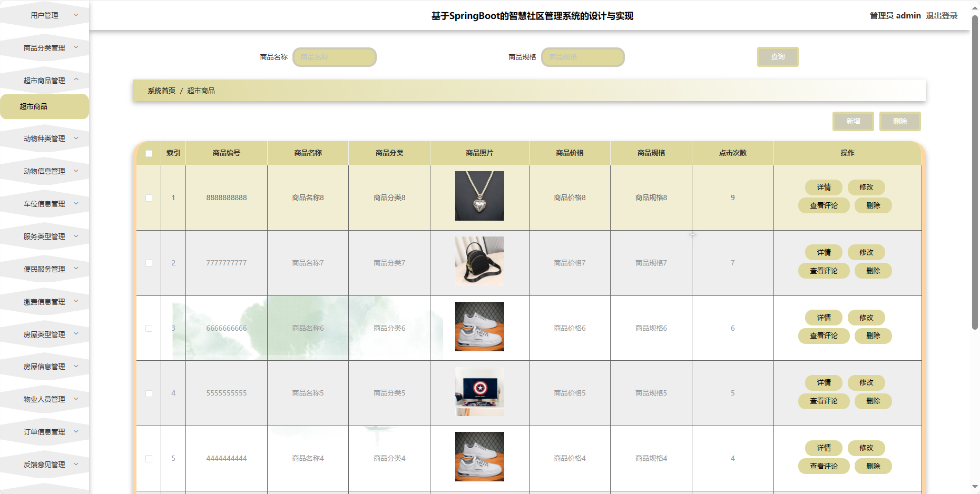This screenshot has width=980, height=494.
Task: Open the Captain America monitor product photo
Action: pyautogui.click(x=479, y=391)
